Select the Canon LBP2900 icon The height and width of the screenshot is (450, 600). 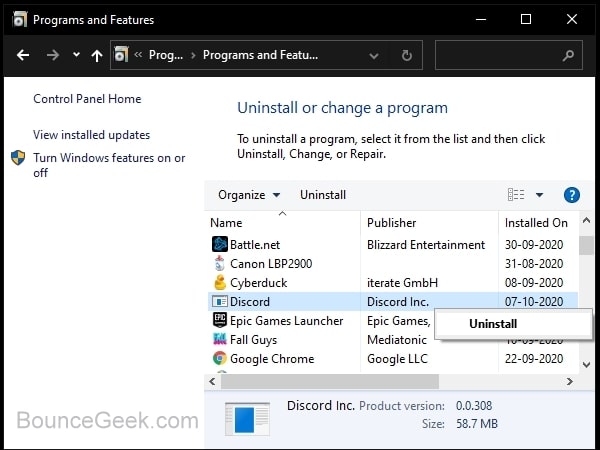220,264
